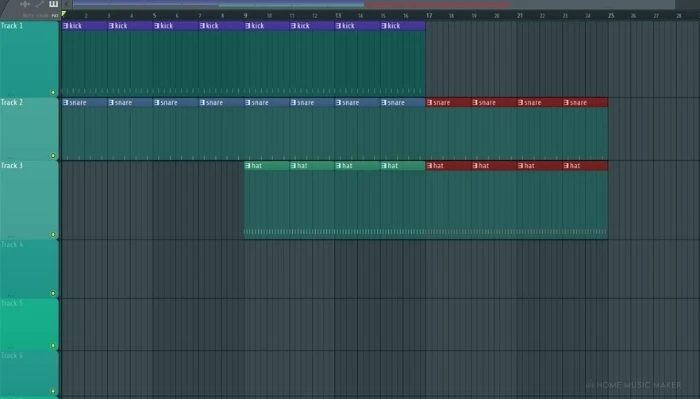Open menu icon of kick clip at bar 3
Image resolution: width=700 pixels, height=399 pixels.
[x=111, y=26]
